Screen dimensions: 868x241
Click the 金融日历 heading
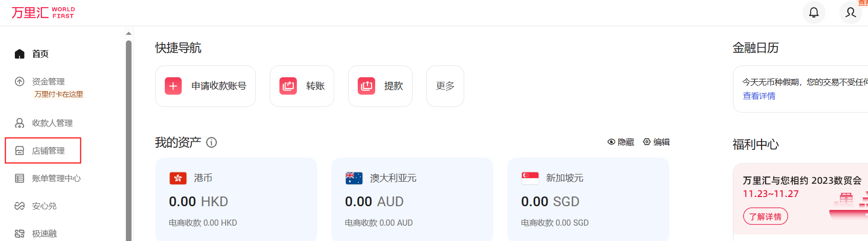pos(756,48)
